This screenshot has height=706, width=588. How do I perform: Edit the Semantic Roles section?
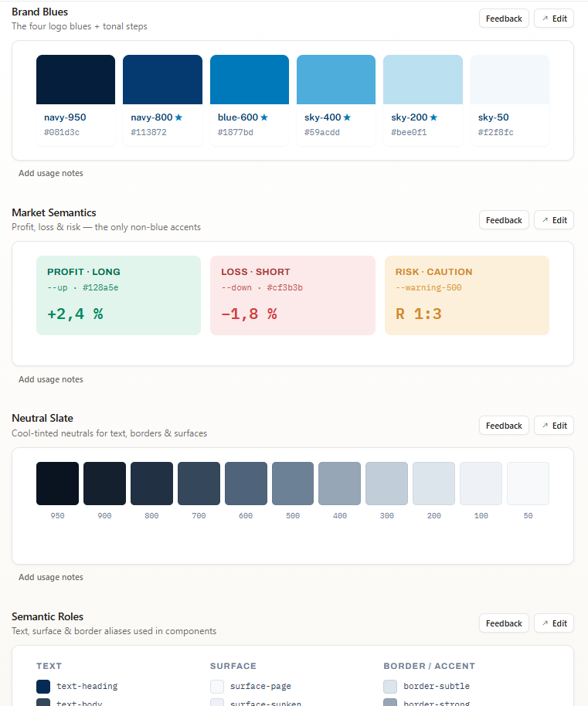[554, 623]
